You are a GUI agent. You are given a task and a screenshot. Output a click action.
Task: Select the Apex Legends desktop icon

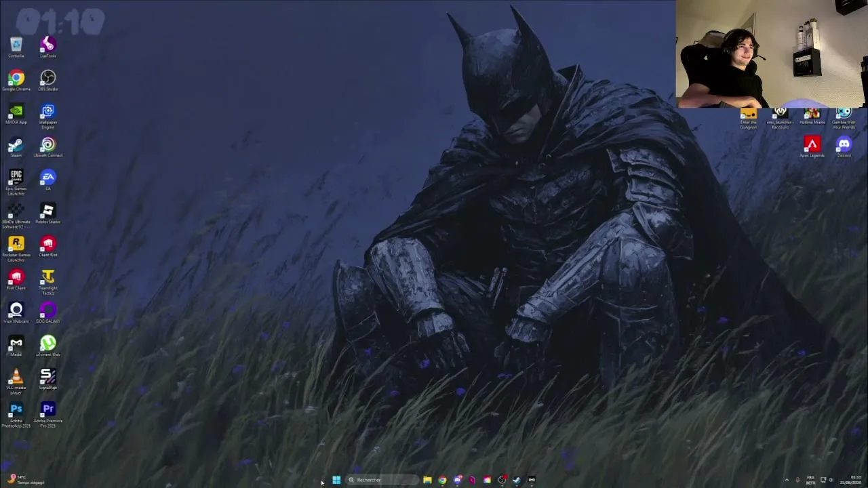pos(812,147)
